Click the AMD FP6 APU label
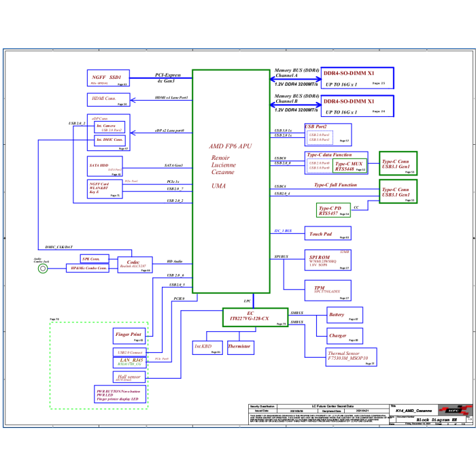 pyautogui.click(x=231, y=146)
